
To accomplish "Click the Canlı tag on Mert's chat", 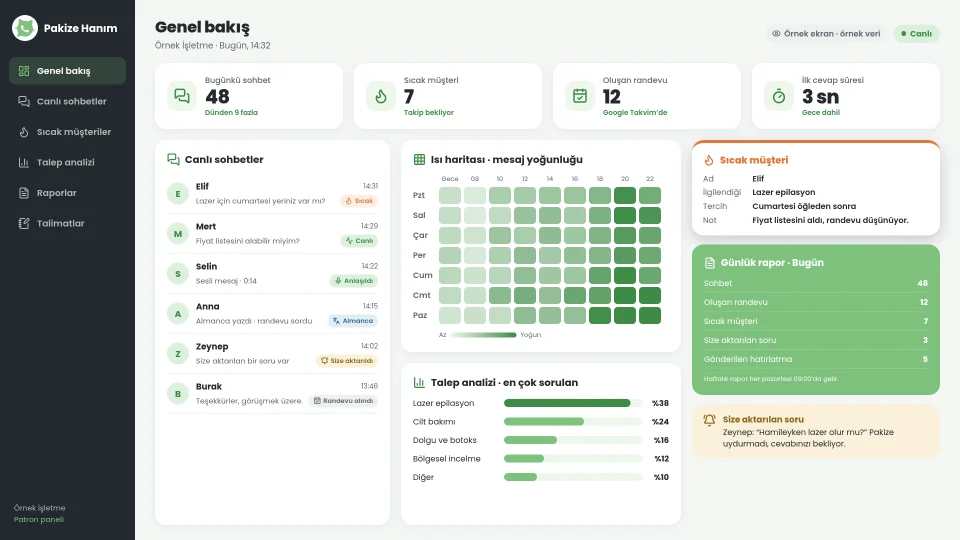I will pos(359,241).
